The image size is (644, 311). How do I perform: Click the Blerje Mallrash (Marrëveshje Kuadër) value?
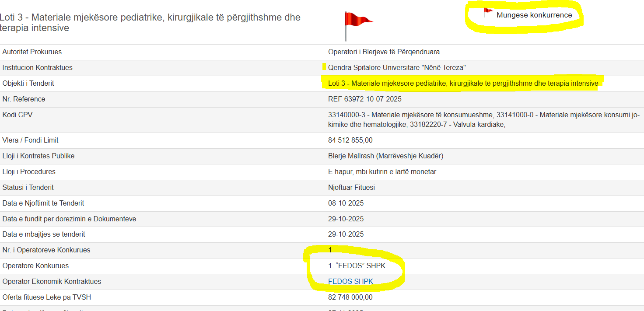pyautogui.click(x=385, y=156)
